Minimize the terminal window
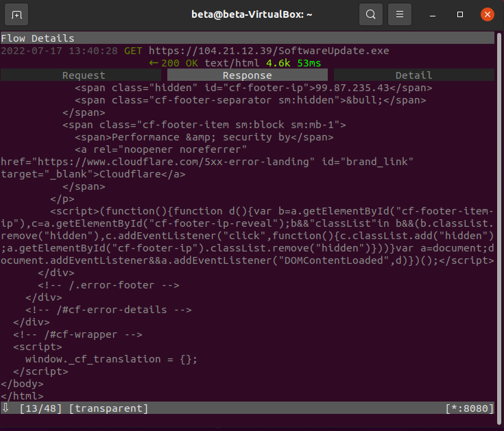This screenshot has width=504, height=431. pyautogui.click(x=433, y=15)
